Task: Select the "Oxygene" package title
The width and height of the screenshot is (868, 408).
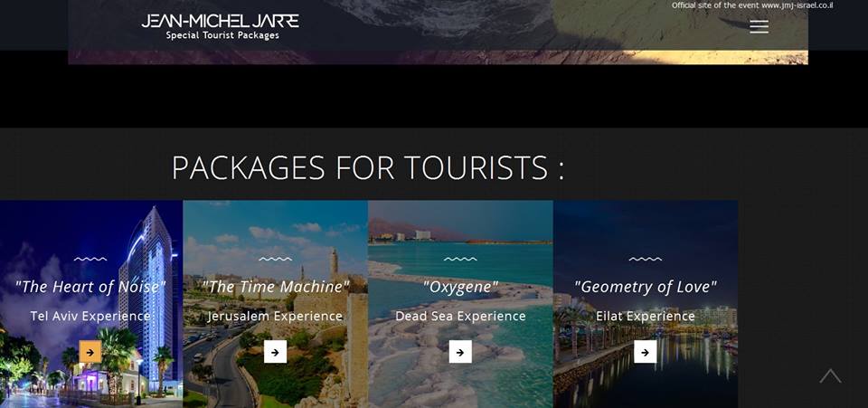Action: pyautogui.click(x=460, y=287)
